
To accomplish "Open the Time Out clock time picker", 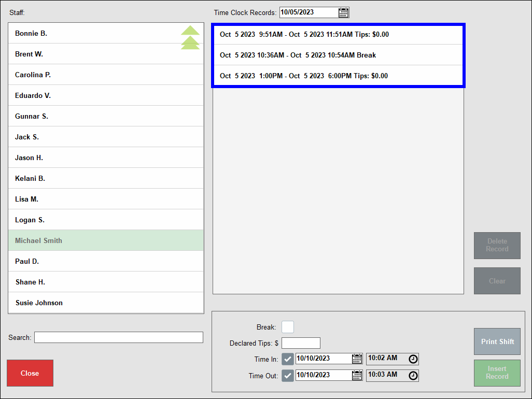I will (x=413, y=375).
